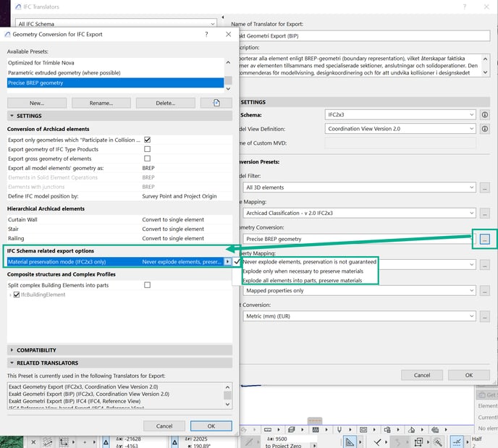Open the Coordination View Version 2.0 dropdown

pyautogui.click(x=400, y=129)
